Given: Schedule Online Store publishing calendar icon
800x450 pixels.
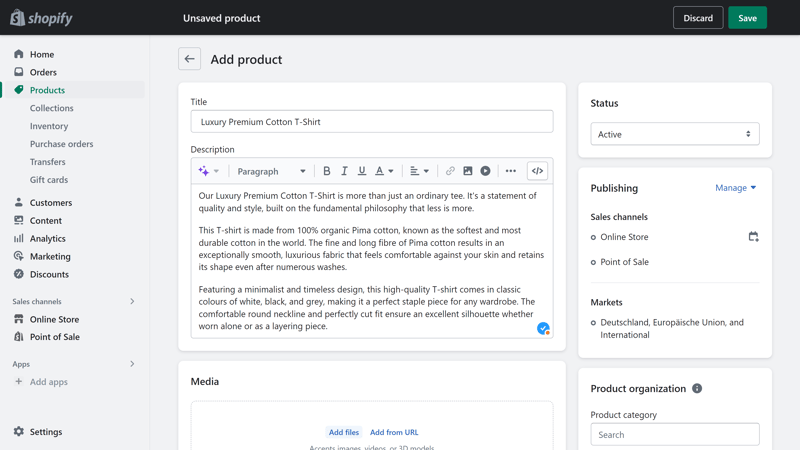Looking at the screenshot, I should point(753,237).
